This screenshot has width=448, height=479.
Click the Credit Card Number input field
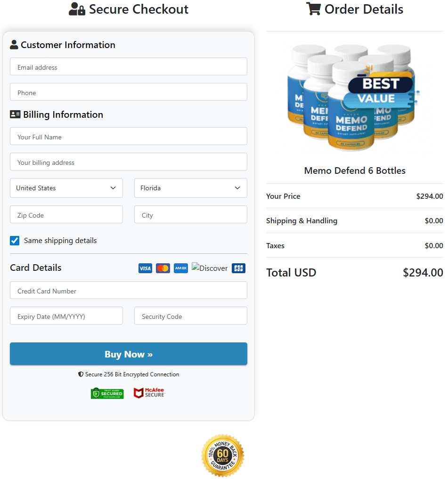point(128,290)
